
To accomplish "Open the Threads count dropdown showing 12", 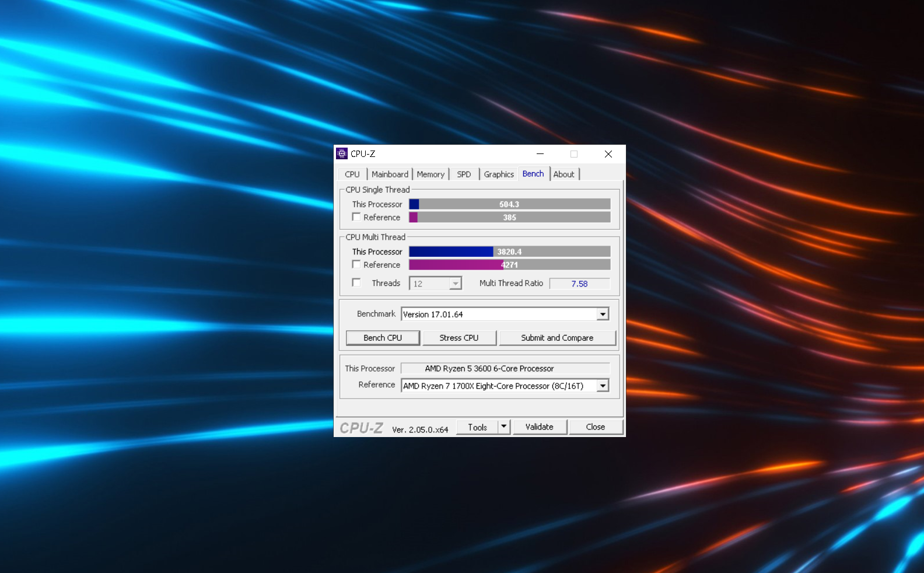I will pos(435,284).
